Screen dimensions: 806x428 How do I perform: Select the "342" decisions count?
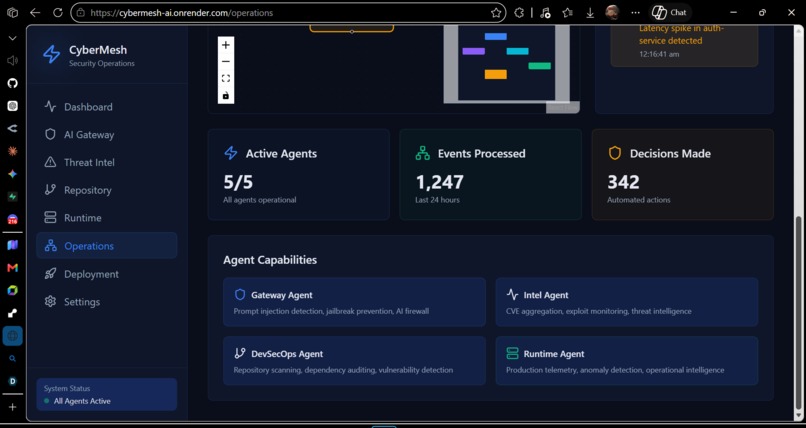pyautogui.click(x=623, y=182)
